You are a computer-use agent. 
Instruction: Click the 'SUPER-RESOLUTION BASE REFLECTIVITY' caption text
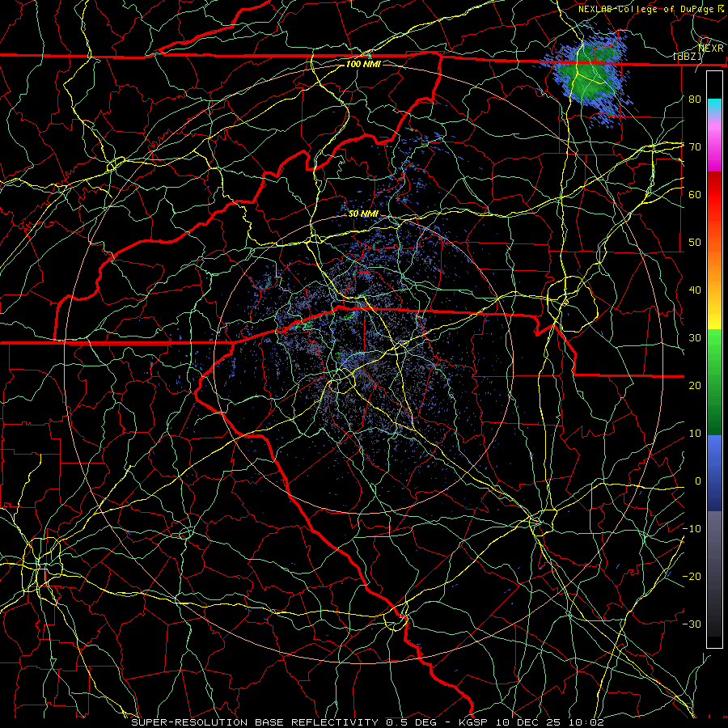point(255,722)
